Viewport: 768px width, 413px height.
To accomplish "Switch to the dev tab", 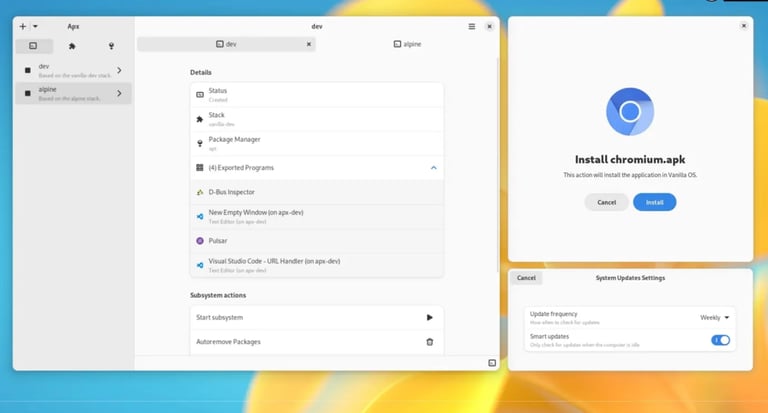I will pos(226,44).
